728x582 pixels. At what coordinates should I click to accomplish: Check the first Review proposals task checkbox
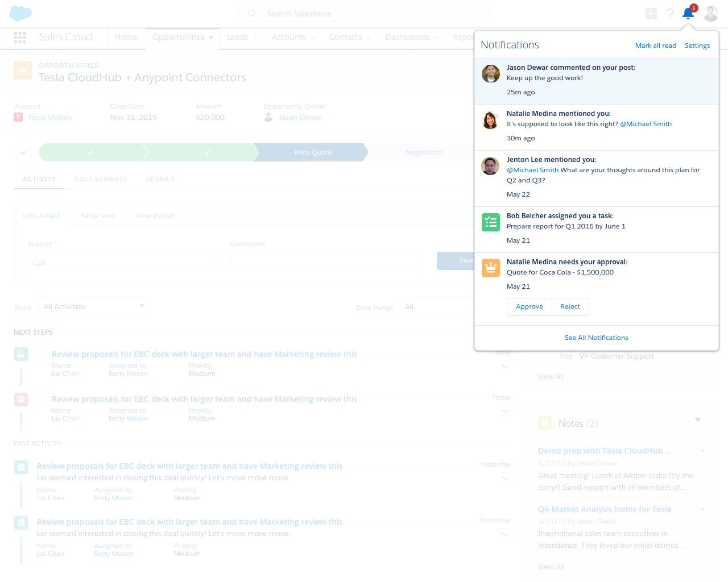(x=40, y=353)
